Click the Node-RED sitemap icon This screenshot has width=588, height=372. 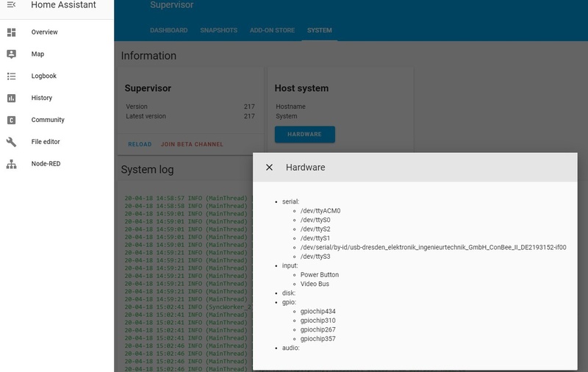11,164
